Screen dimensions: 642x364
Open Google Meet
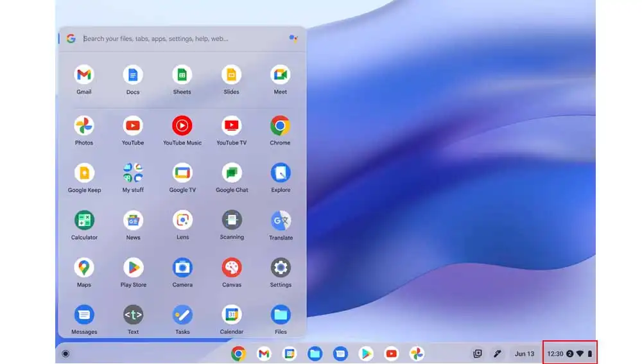click(281, 75)
